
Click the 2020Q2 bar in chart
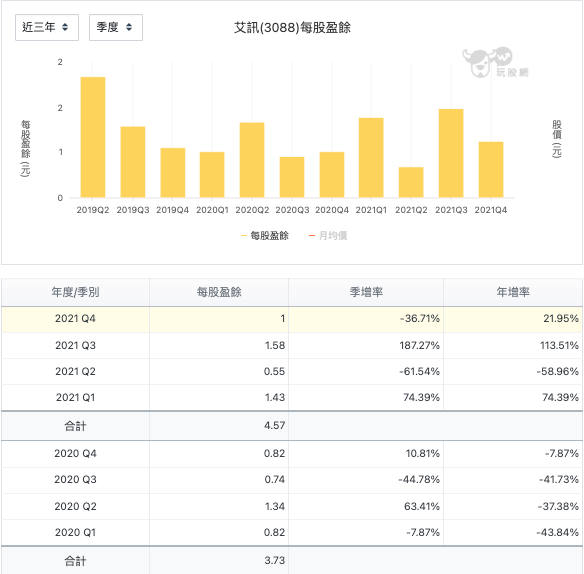click(x=252, y=160)
